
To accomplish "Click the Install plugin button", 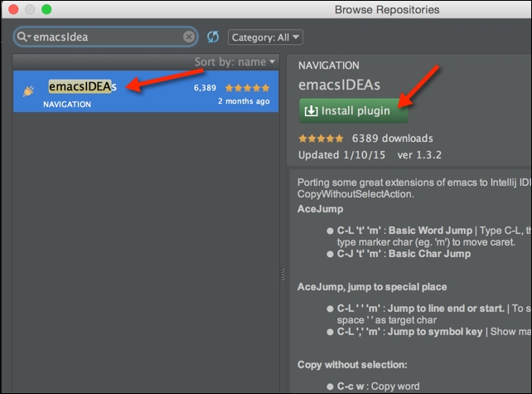I will 353,110.
